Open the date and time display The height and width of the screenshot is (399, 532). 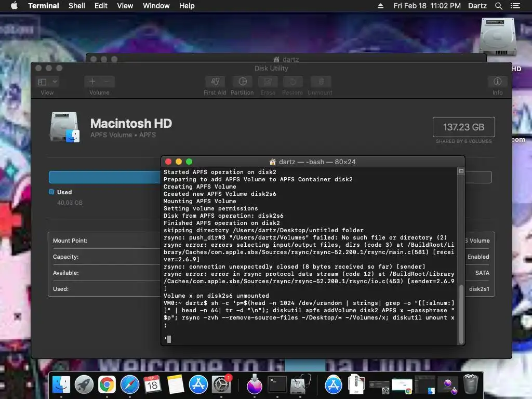coord(427,6)
